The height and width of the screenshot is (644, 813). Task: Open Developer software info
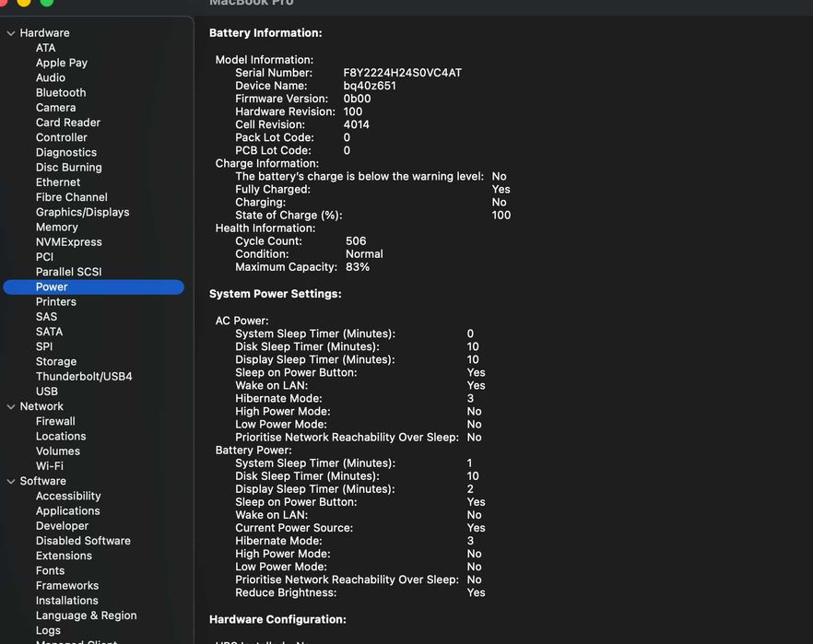coord(63,526)
